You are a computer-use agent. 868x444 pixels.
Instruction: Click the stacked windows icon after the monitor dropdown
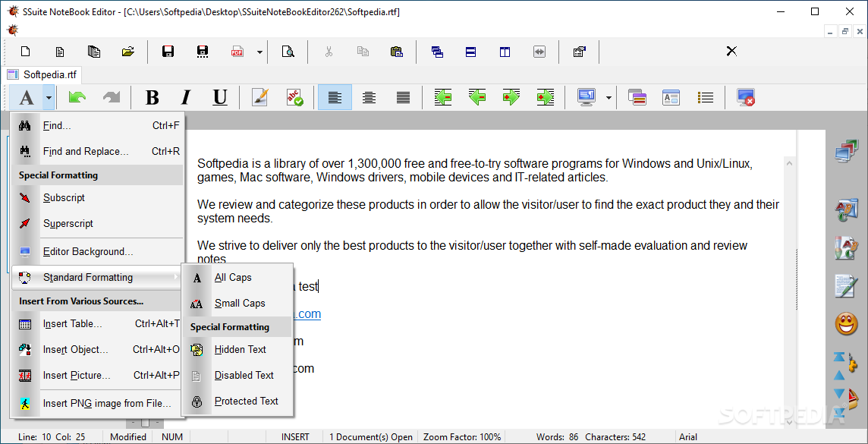pos(637,97)
